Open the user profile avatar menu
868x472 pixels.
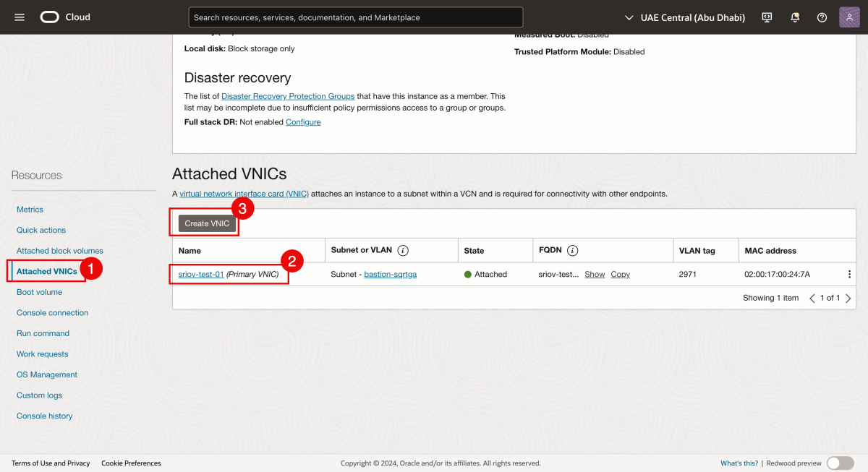[849, 17]
